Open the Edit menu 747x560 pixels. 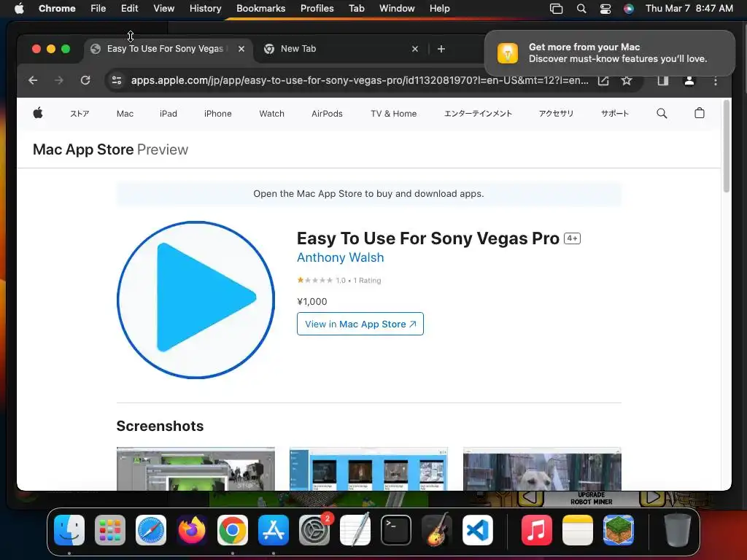pos(129,8)
